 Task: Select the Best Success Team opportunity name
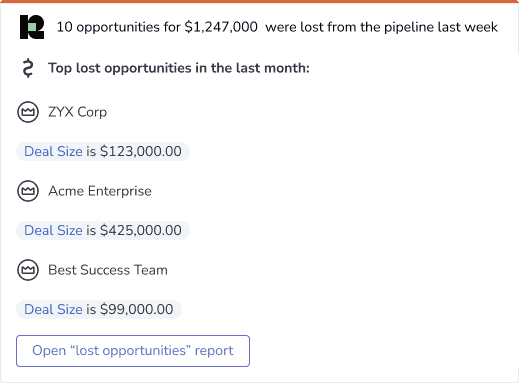coord(108,270)
